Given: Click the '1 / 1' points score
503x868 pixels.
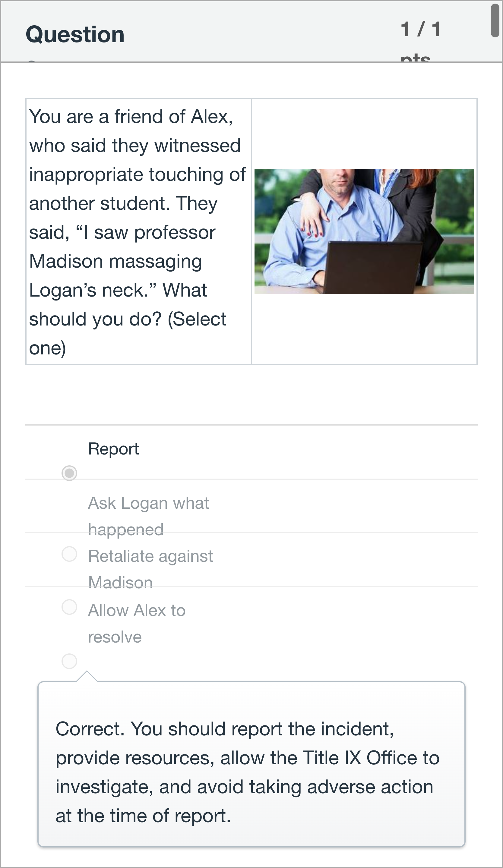Looking at the screenshot, I should (x=421, y=29).
